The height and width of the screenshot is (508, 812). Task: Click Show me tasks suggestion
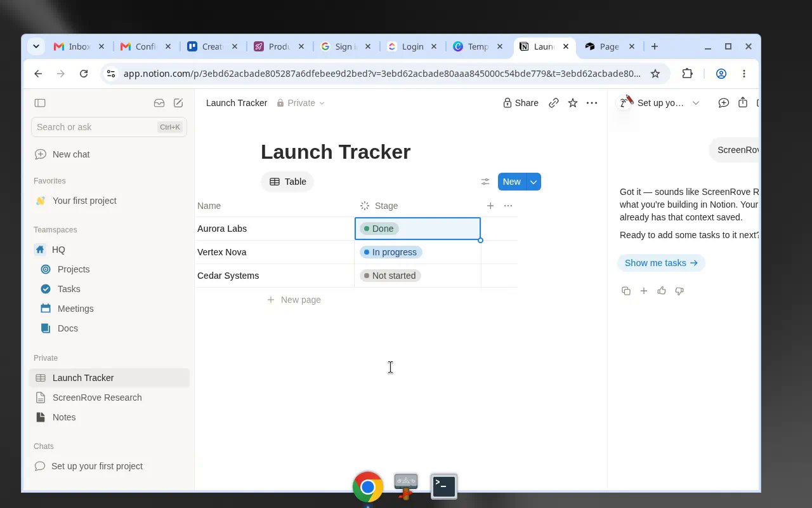point(661,263)
